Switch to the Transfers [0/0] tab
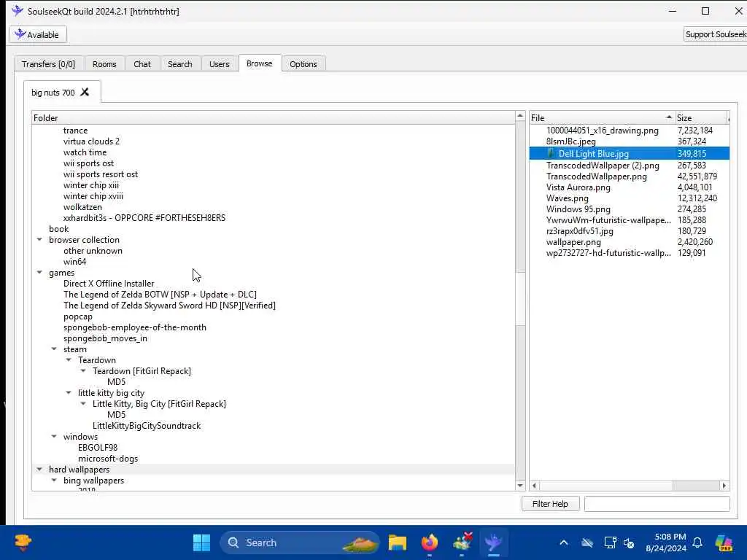747x560 pixels. pyautogui.click(x=49, y=64)
